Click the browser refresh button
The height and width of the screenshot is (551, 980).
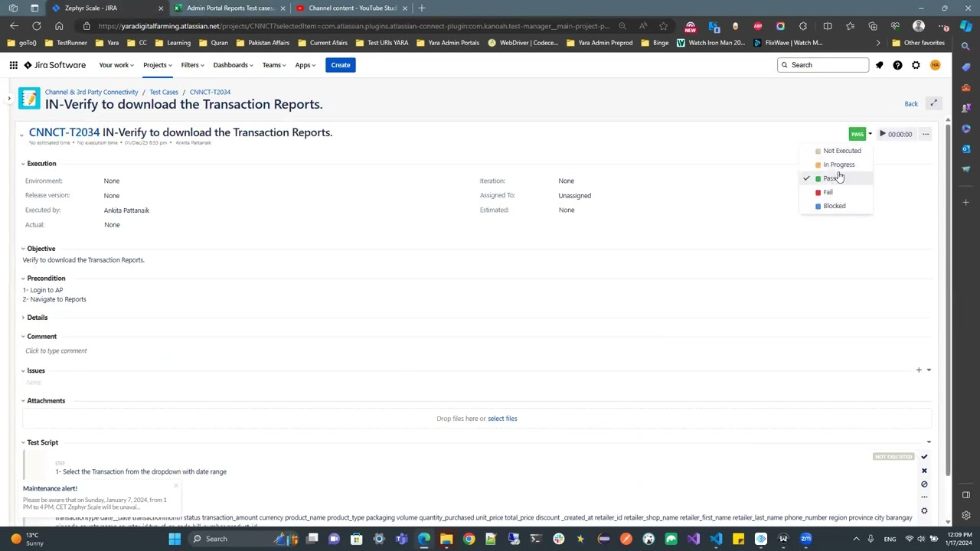pyautogui.click(x=37, y=26)
